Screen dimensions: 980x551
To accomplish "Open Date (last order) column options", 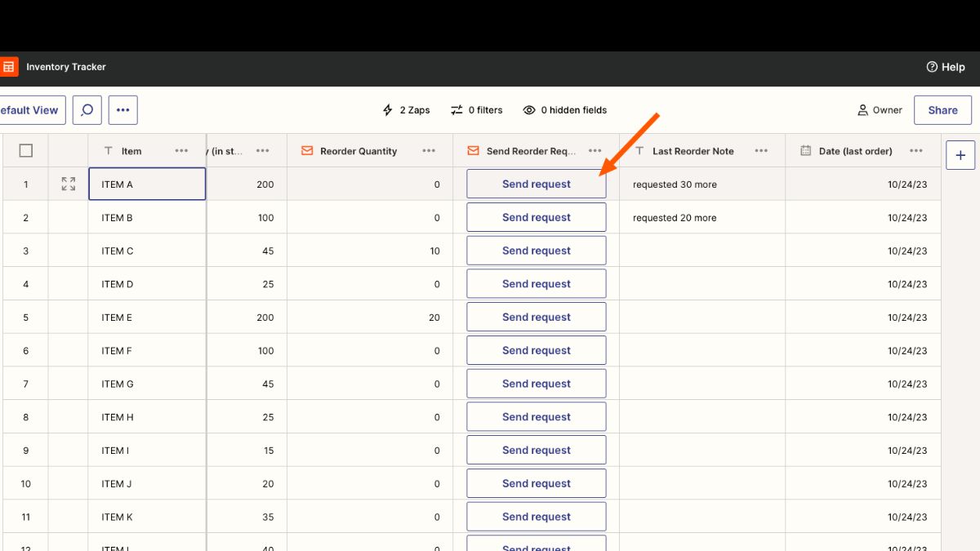I will (x=916, y=151).
